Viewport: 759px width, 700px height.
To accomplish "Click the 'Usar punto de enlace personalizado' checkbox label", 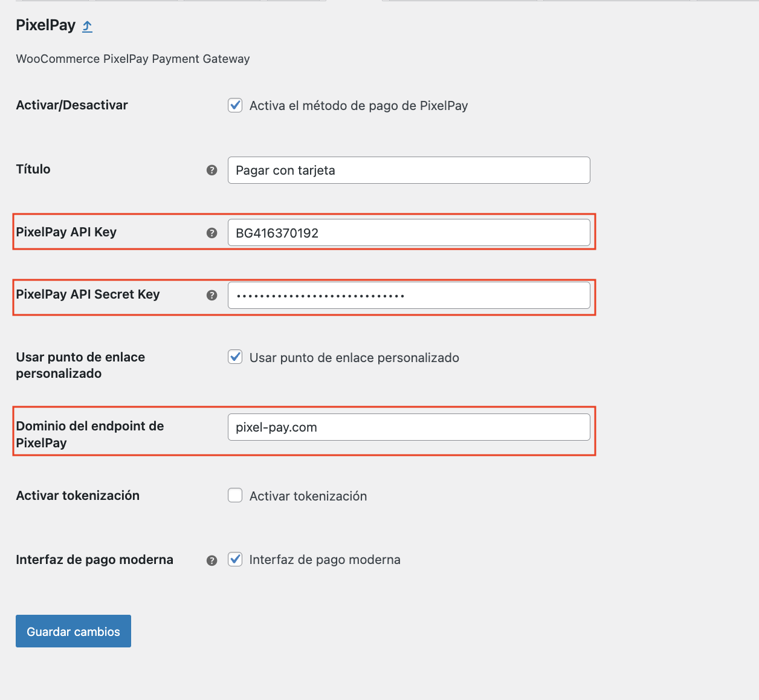I will coord(354,358).
